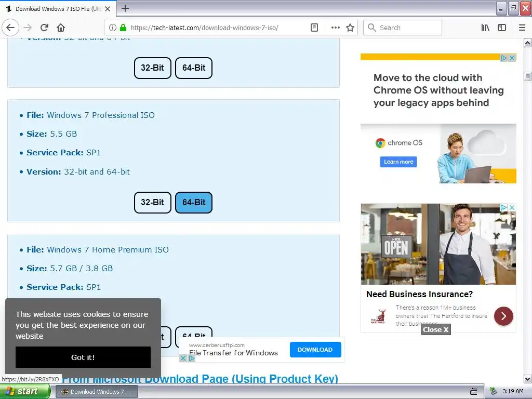
Task: Accept cookies with Got it! button
Action: click(83, 357)
